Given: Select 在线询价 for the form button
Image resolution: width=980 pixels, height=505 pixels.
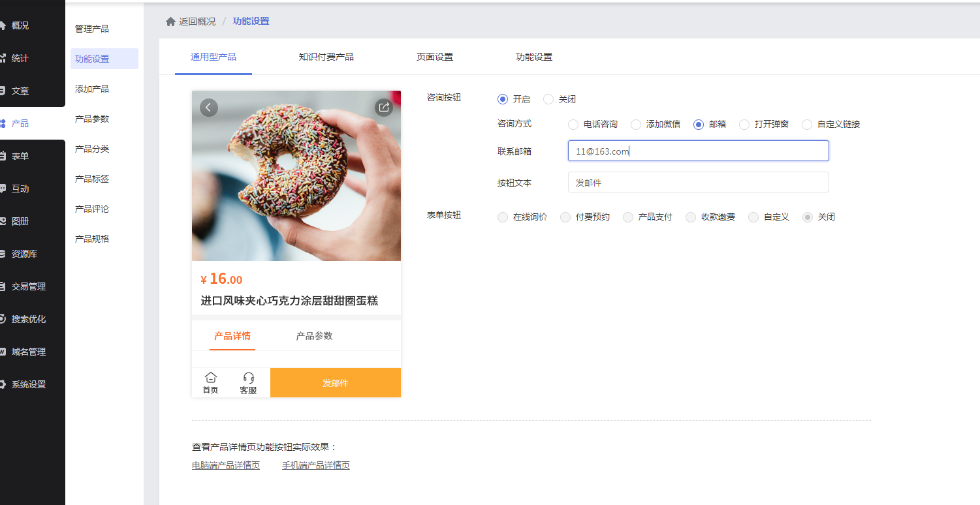Looking at the screenshot, I should point(503,217).
